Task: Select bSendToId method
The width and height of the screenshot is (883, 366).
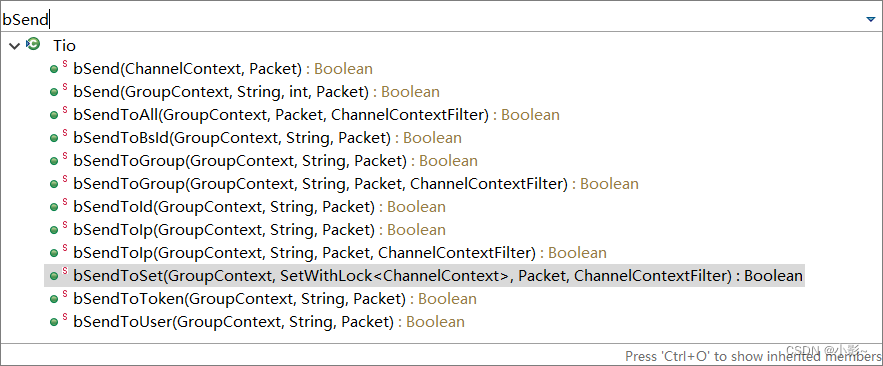Action: click(260, 207)
